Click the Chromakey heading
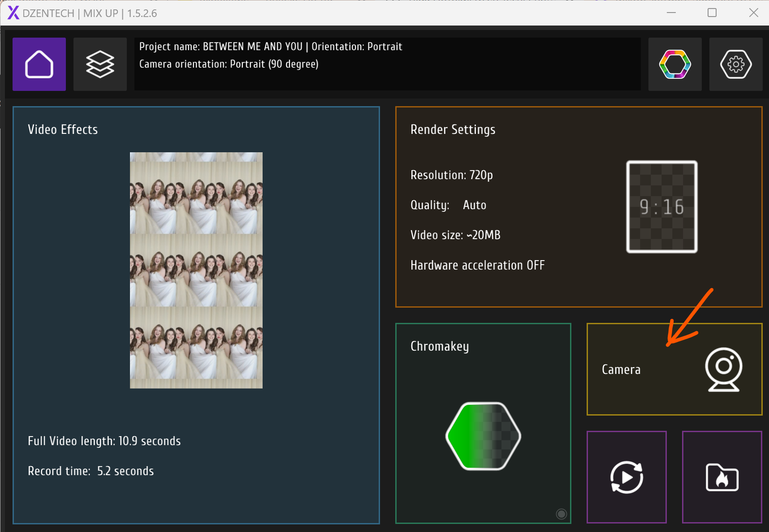This screenshot has width=769, height=532. [x=440, y=347]
